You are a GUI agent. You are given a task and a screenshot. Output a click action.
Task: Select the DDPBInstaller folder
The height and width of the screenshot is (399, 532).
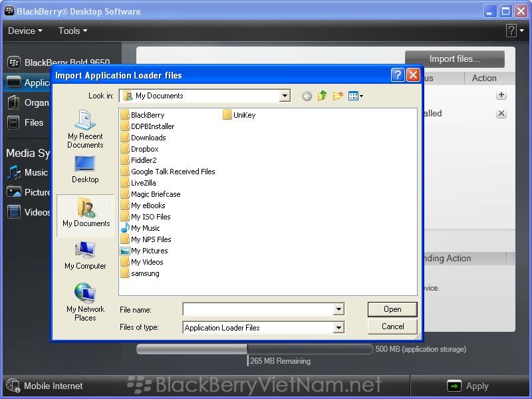pos(148,126)
